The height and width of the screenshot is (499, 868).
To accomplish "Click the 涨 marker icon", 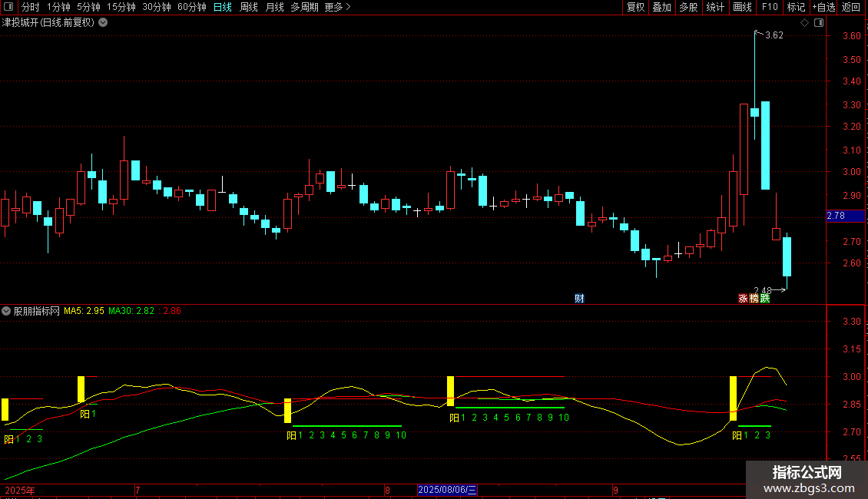I will point(743,299).
